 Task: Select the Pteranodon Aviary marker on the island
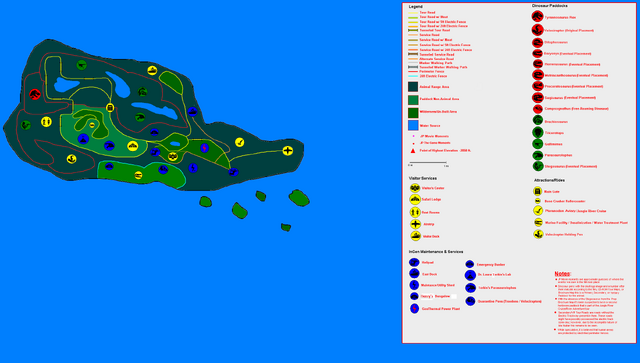click(x=240, y=142)
